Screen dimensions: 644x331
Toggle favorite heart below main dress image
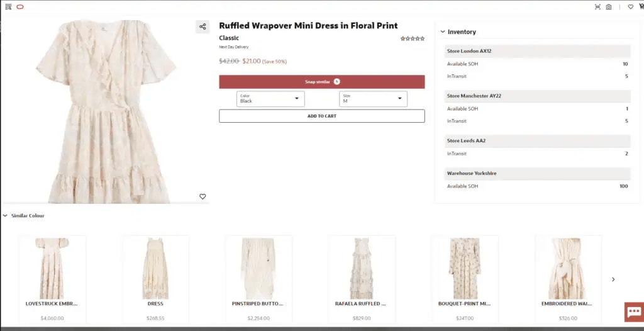tap(203, 196)
